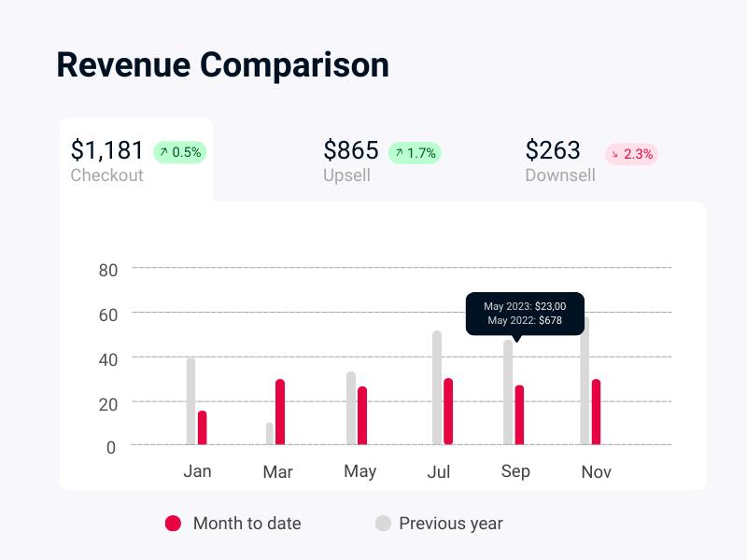Click the red bar for Nov
Screen dimensions: 747x560
[596, 412]
